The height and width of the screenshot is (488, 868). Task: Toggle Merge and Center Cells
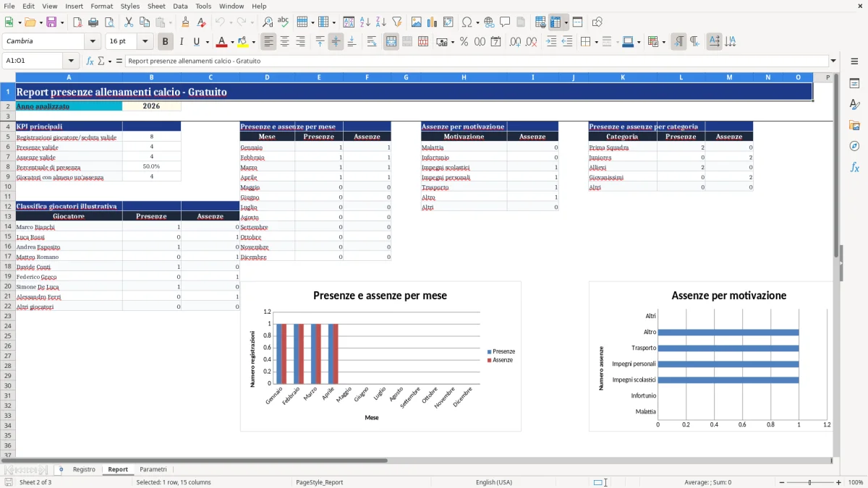coord(391,42)
